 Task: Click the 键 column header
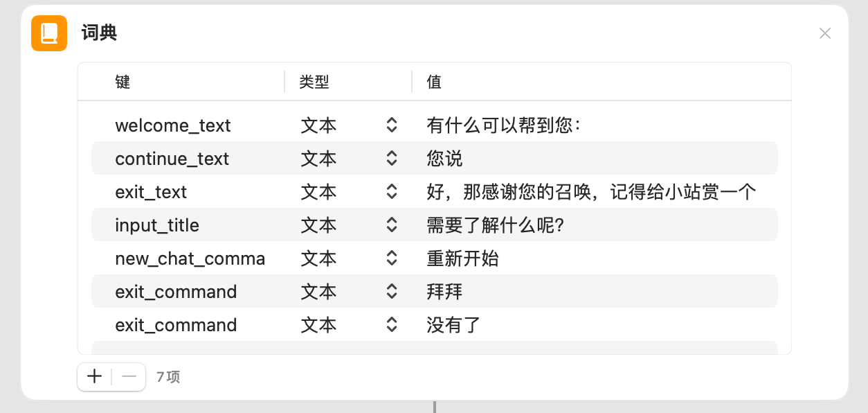coord(123,82)
